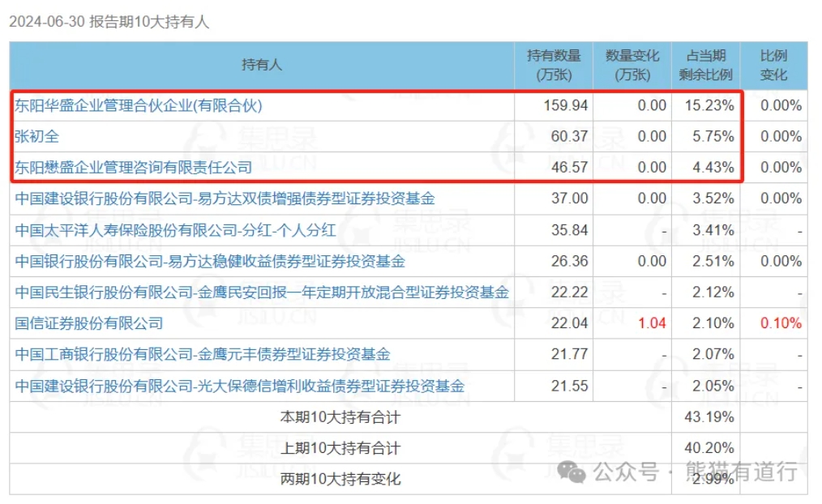822x504 pixels.
Task: Select holding quantity 22.04
Action: tap(569, 322)
